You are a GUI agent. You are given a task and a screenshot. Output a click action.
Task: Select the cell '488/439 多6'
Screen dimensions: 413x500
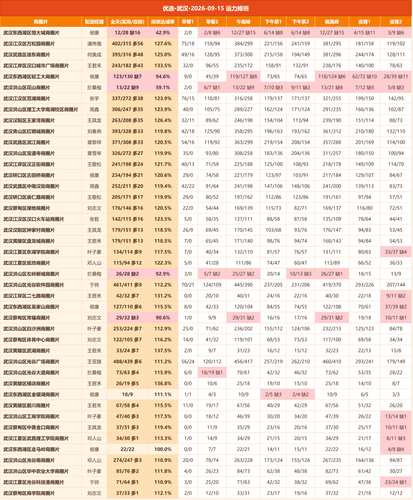pyautogui.click(x=127, y=362)
